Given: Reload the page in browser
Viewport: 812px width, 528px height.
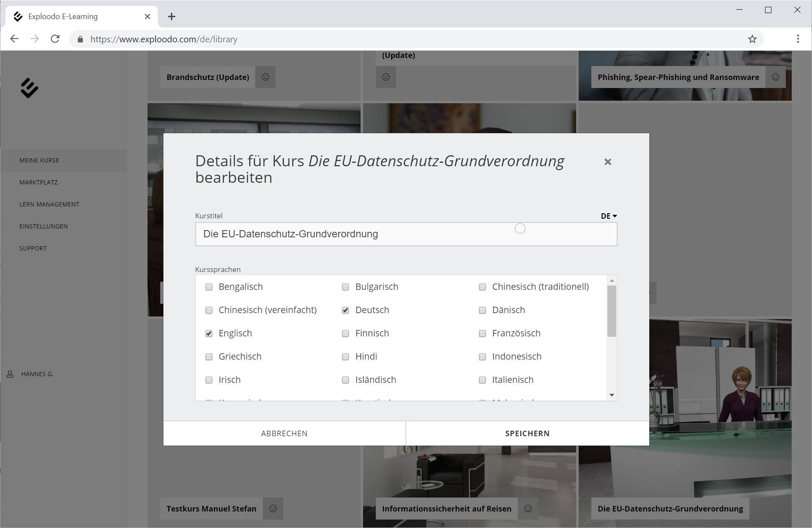Looking at the screenshot, I should coord(55,39).
